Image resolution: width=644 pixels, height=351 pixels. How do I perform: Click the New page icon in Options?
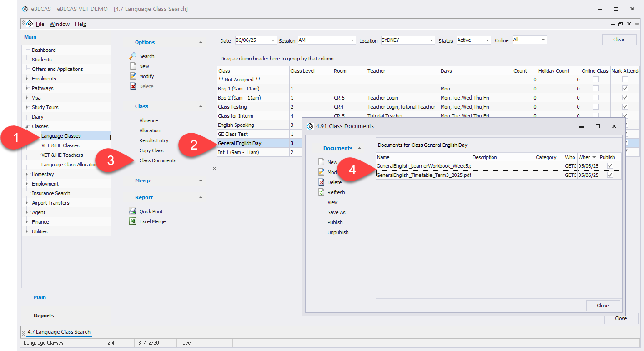tap(133, 66)
